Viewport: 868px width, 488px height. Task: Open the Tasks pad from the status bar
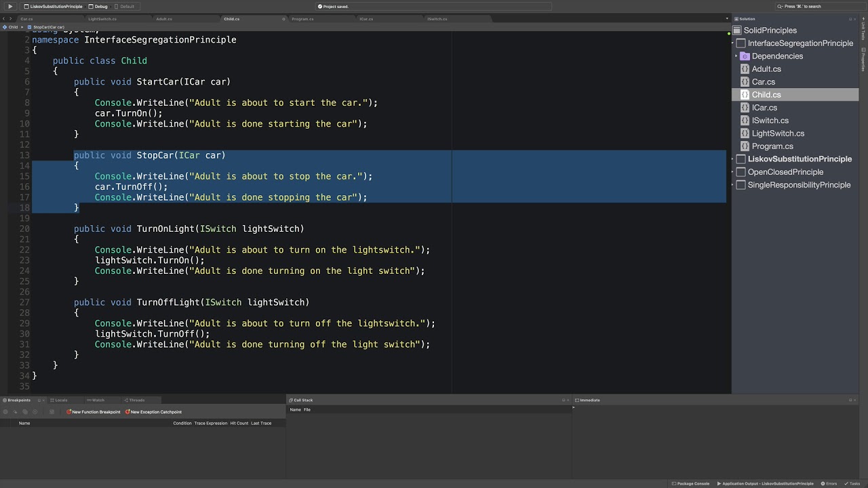pyautogui.click(x=852, y=483)
